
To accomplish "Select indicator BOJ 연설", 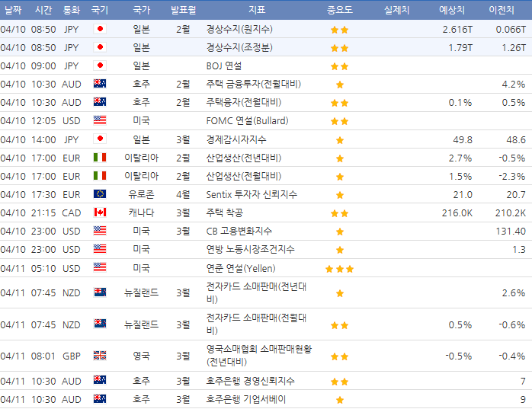I will [224, 66].
